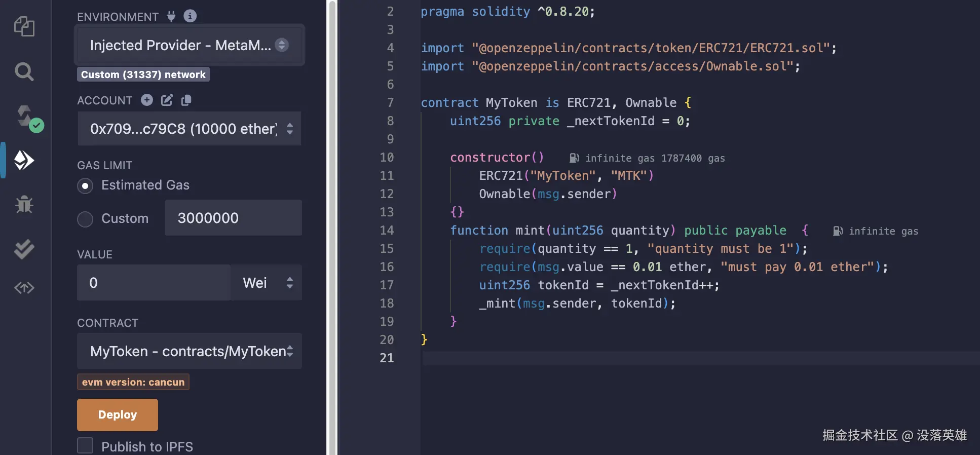Open the Solidity Unit Testing double-check icon

[x=24, y=249]
